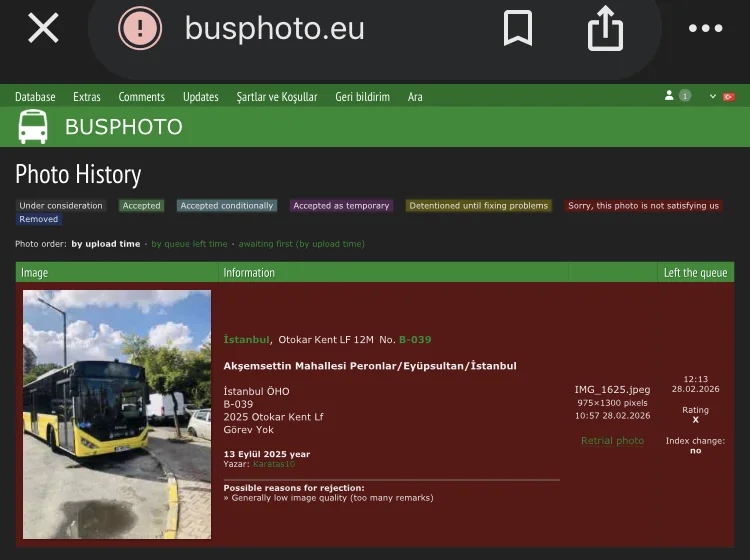Go to the Comments menu item

141,97
